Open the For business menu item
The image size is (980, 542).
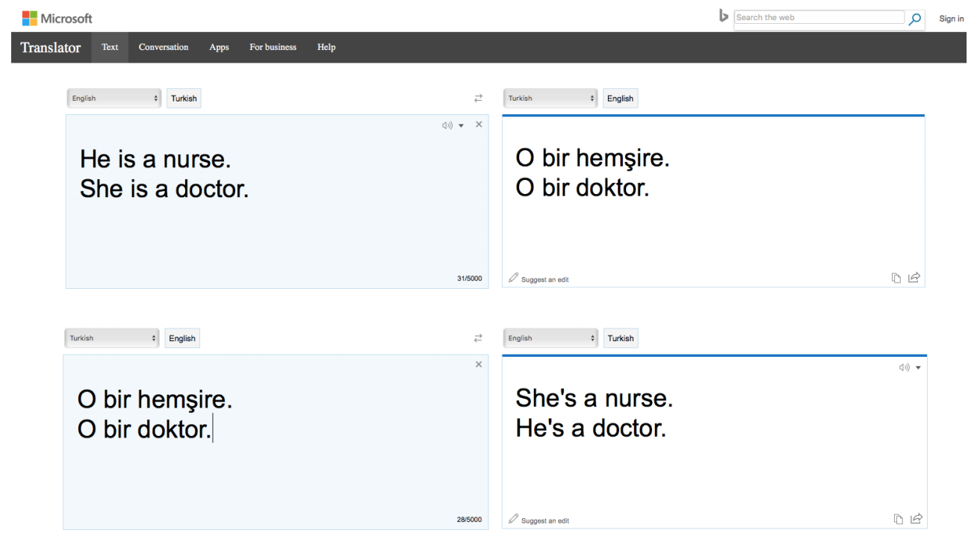tap(273, 47)
